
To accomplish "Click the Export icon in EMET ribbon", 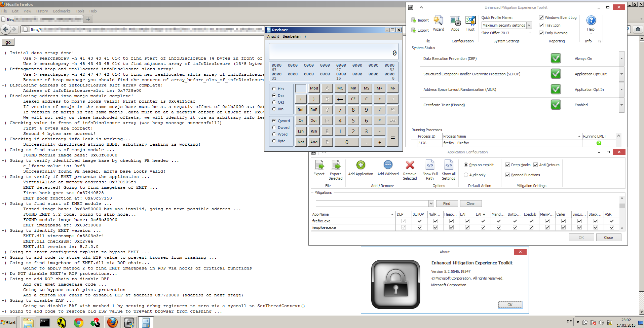I will tap(414, 30).
